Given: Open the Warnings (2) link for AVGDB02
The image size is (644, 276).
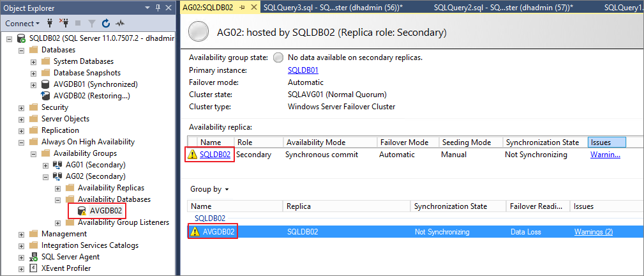Looking at the screenshot, I should coord(594,232).
